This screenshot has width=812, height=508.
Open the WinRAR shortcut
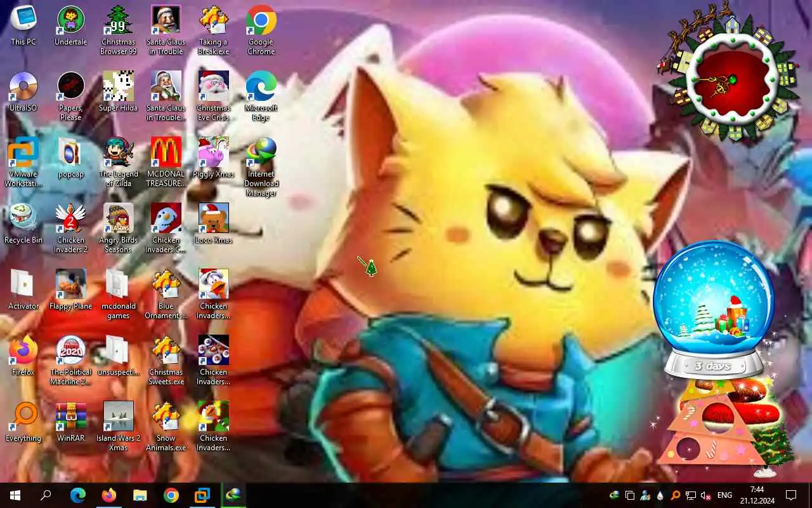[x=71, y=422]
